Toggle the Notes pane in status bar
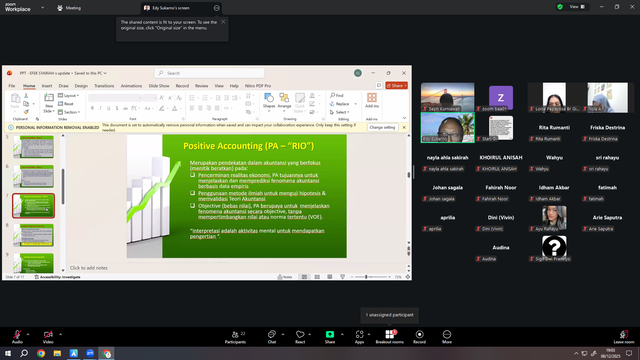This screenshot has width=640, height=360. 285,277
